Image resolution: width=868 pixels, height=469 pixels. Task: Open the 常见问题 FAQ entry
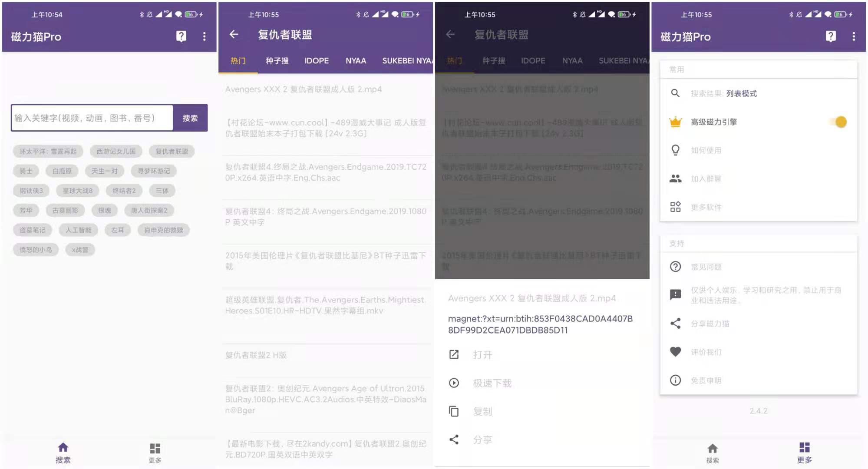pyautogui.click(x=676, y=267)
